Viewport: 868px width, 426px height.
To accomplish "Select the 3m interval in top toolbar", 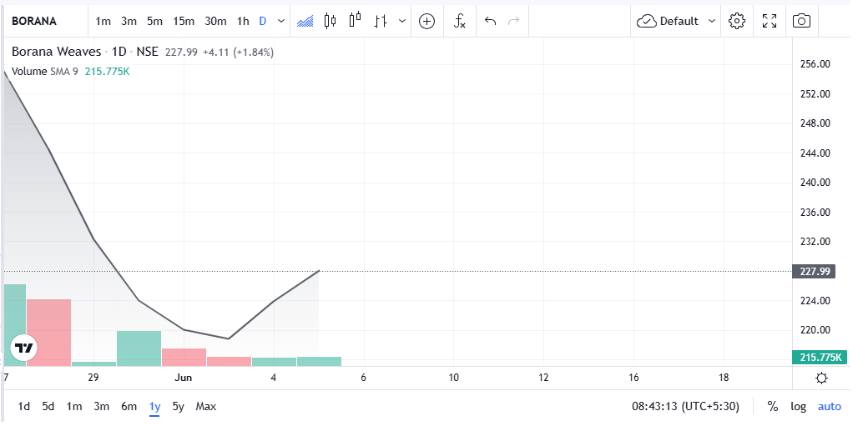I will click(129, 21).
